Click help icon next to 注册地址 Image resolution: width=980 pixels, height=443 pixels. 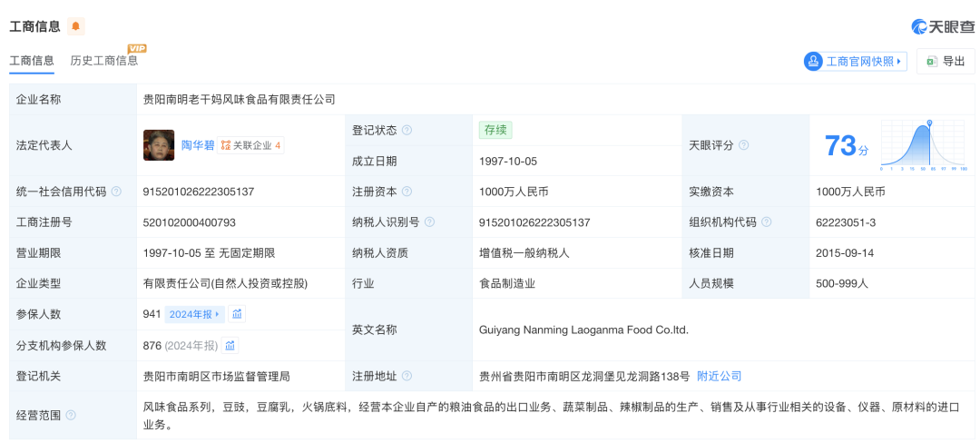[x=407, y=376]
